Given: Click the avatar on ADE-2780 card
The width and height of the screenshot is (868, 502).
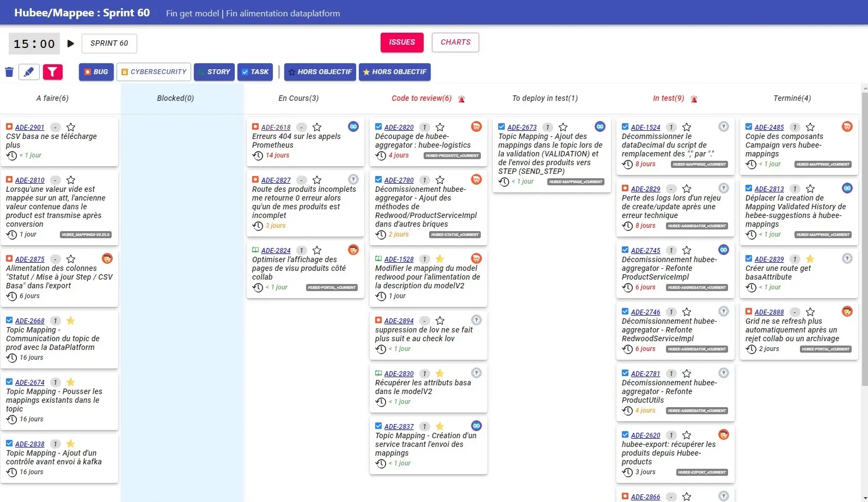Looking at the screenshot, I should coord(476,179).
